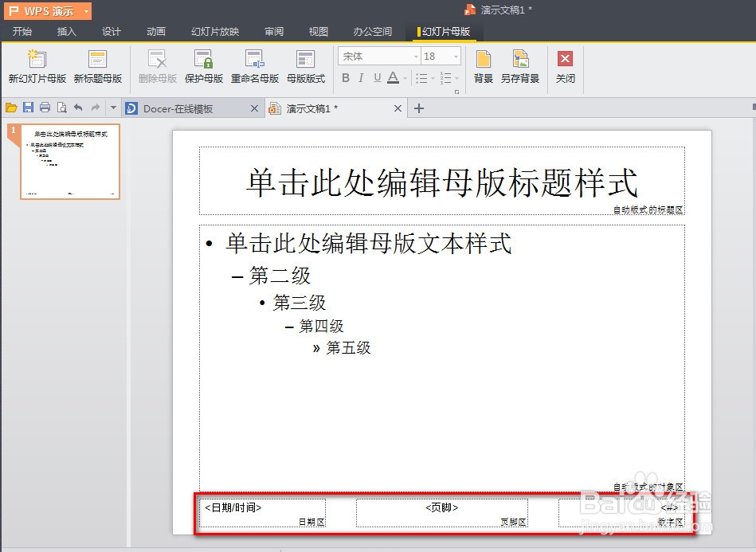Toggle bold formatting
Image resolution: width=756 pixels, height=552 pixels.
tap(344, 77)
